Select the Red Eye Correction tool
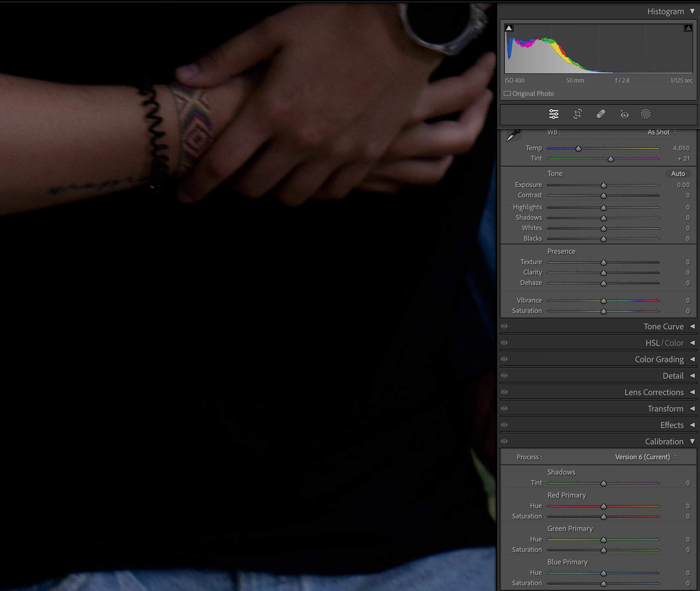Viewport: 700px width, 591px height. tap(624, 114)
